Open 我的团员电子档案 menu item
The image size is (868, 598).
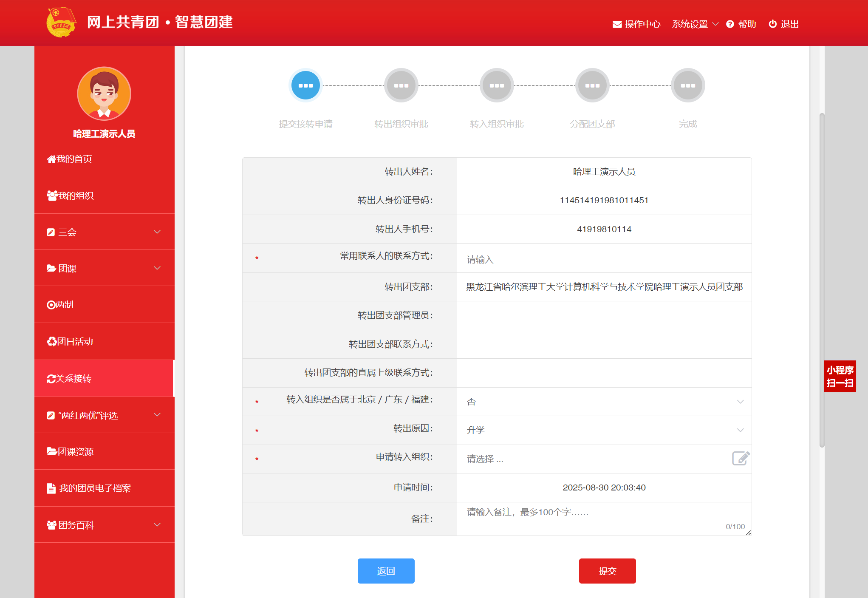tap(95, 488)
